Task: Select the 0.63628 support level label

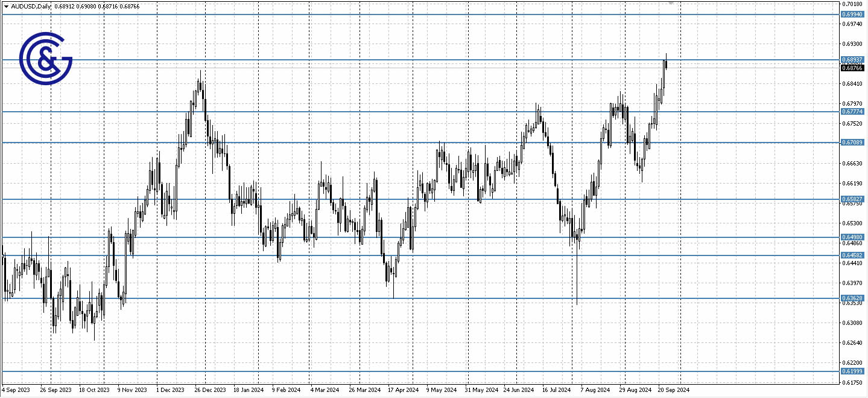Action: pos(852,298)
